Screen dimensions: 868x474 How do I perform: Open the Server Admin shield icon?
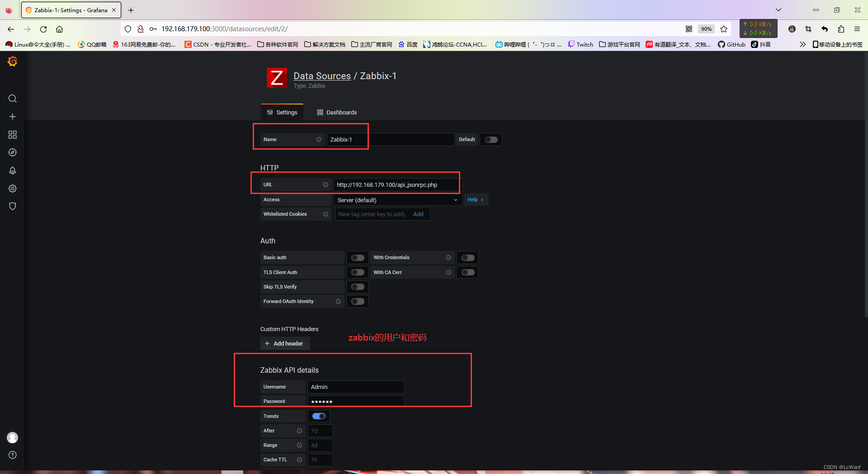coord(13,206)
